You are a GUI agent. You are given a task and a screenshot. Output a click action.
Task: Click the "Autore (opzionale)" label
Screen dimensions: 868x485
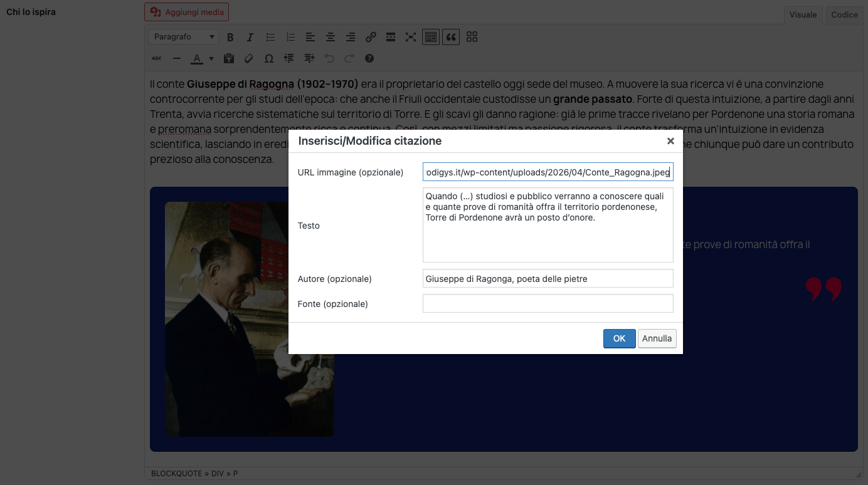(x=335, y=279)
